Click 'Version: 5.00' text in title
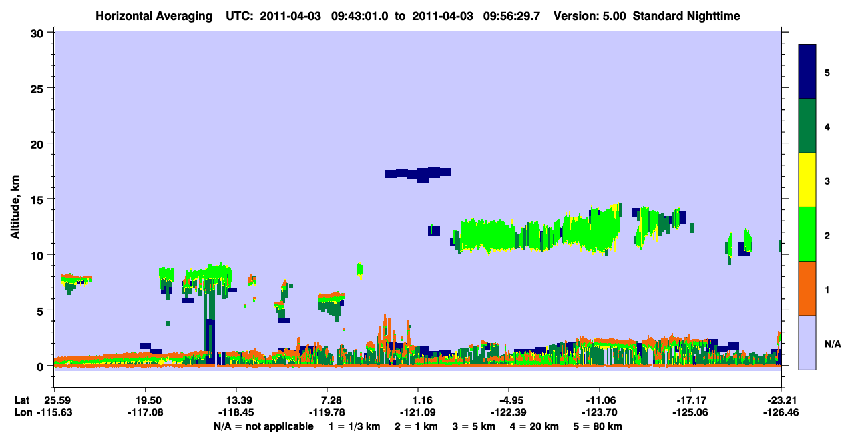Screen dimensions: 868x445 [590, 15]
